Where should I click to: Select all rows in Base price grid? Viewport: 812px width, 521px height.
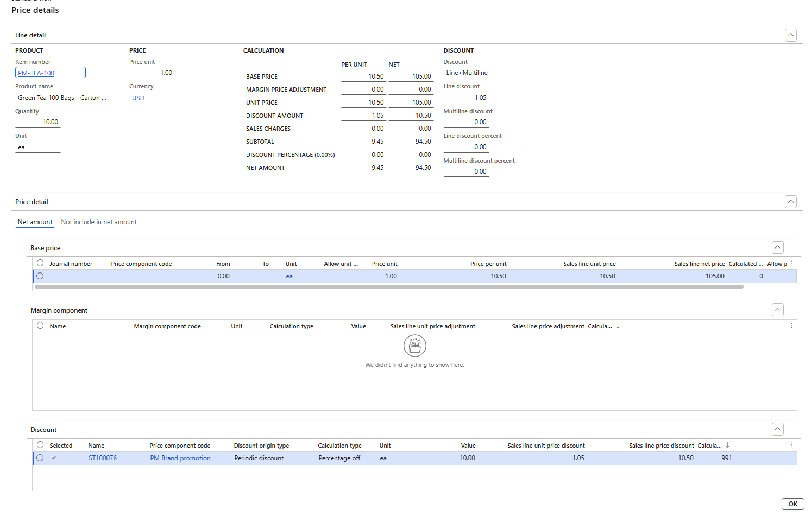click(40, 263)
